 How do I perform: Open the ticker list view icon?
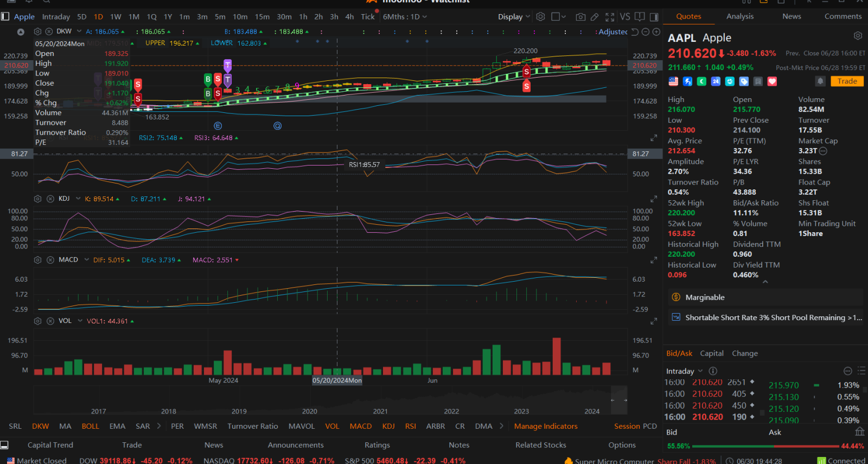point(861,371)
